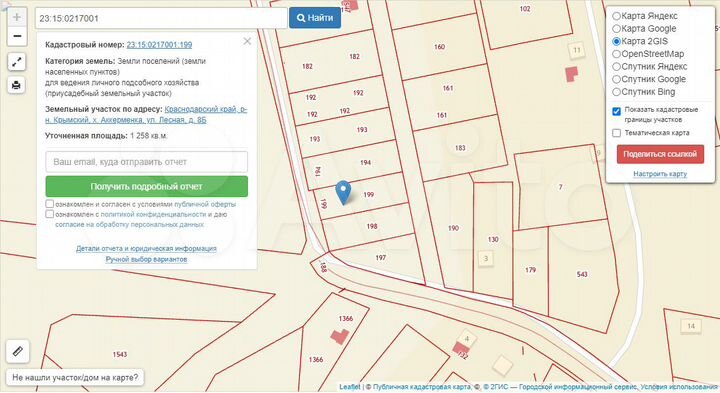Toggle fullscreen map view icon

pyautogui.click(x=17, y=62)
